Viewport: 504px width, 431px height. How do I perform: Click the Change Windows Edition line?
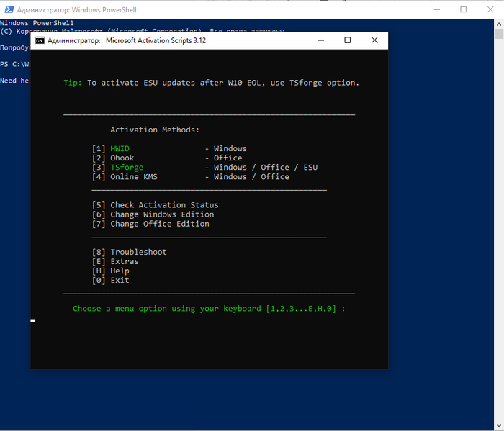click(x=153, y=214)
